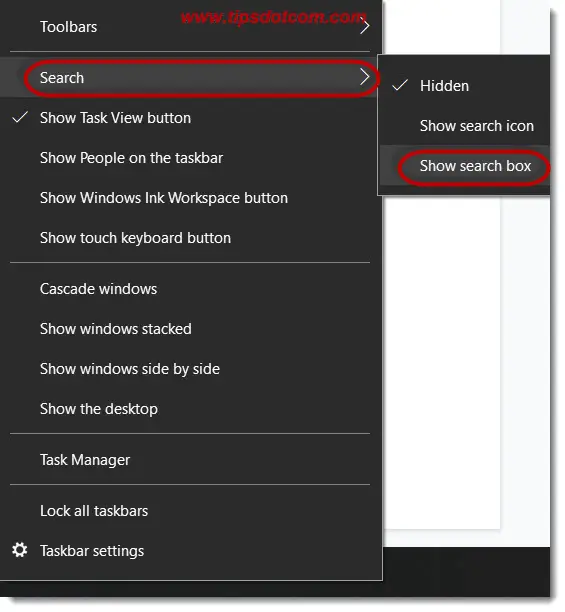
Task: Expand the Toolbars submenu arrow
Action: point(364,27)
